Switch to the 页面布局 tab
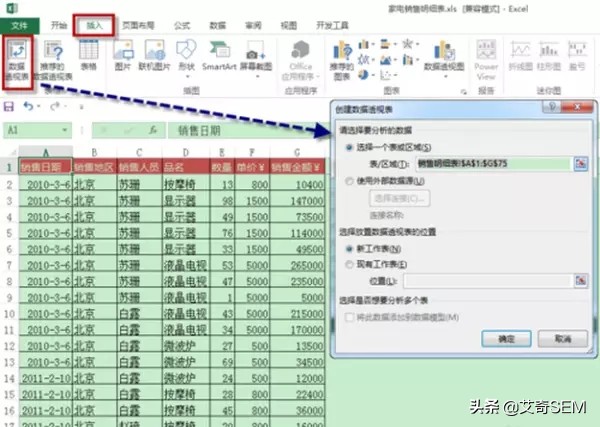Image resolution: width=600 pixels, height=427 pixels. (x=138, y=25)
